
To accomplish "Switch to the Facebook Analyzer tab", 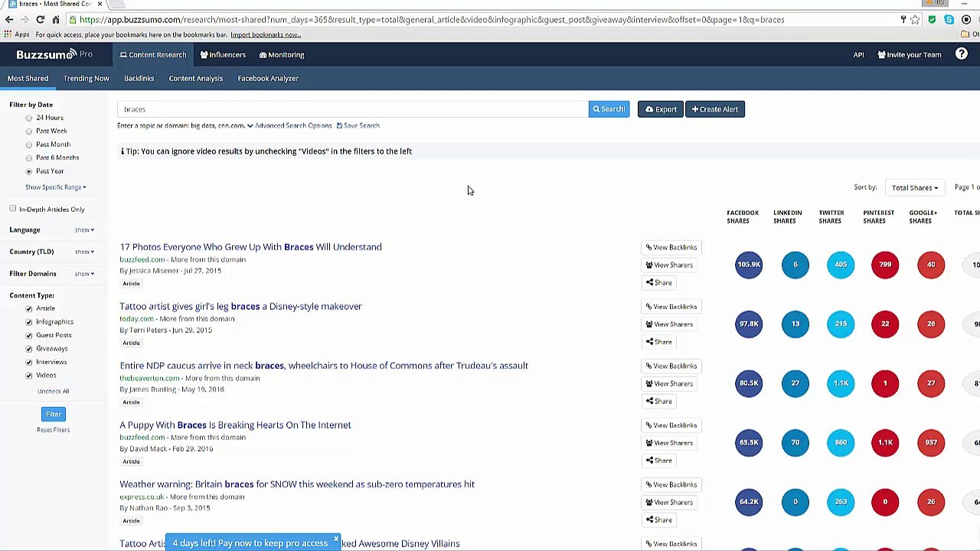I will 268,78.
